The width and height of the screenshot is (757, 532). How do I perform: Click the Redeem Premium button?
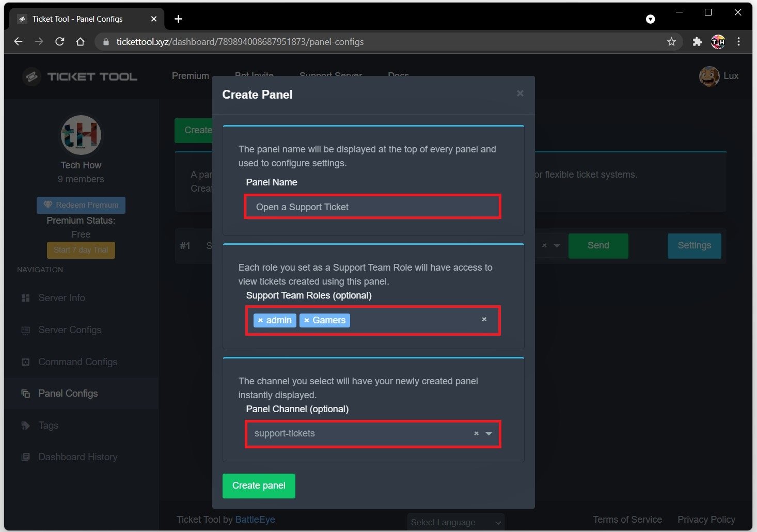81,205
